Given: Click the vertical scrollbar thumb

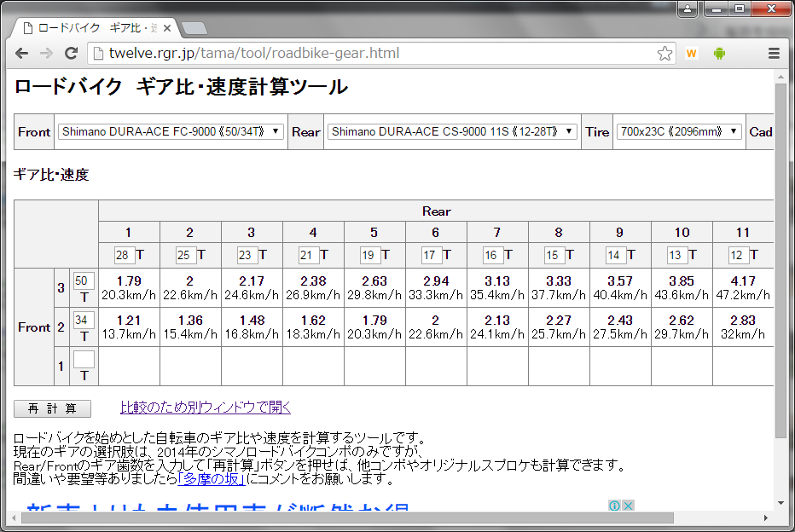Looking at the screenshot, I should (x=780, y=260).
